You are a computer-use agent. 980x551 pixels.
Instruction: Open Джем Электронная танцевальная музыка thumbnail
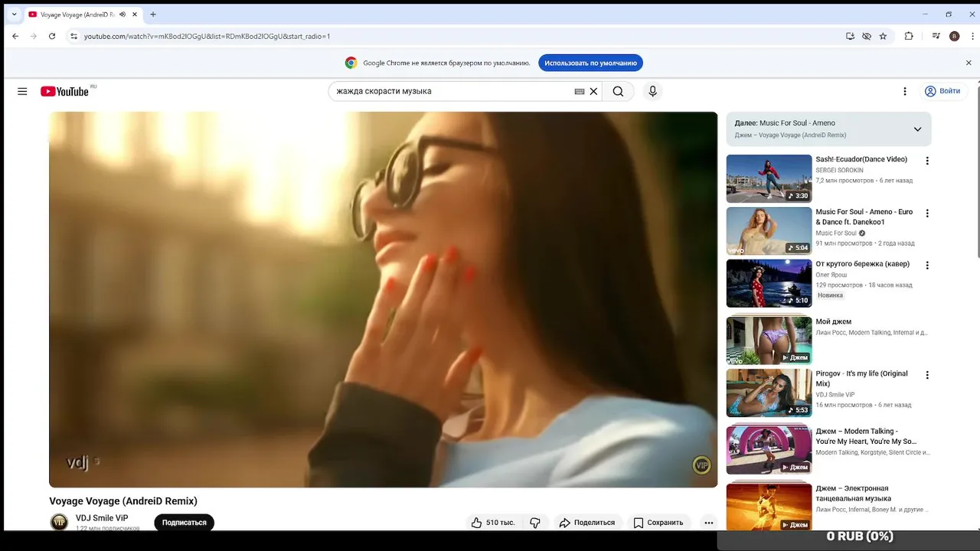click(x=769, y=507)
